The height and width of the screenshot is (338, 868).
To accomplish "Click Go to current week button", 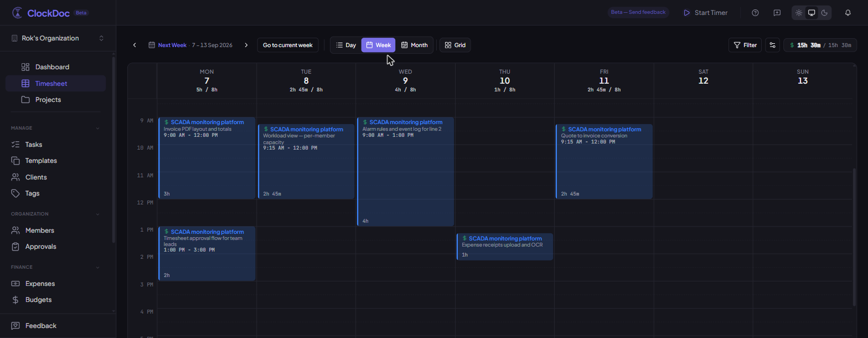I will pos(288,45).
